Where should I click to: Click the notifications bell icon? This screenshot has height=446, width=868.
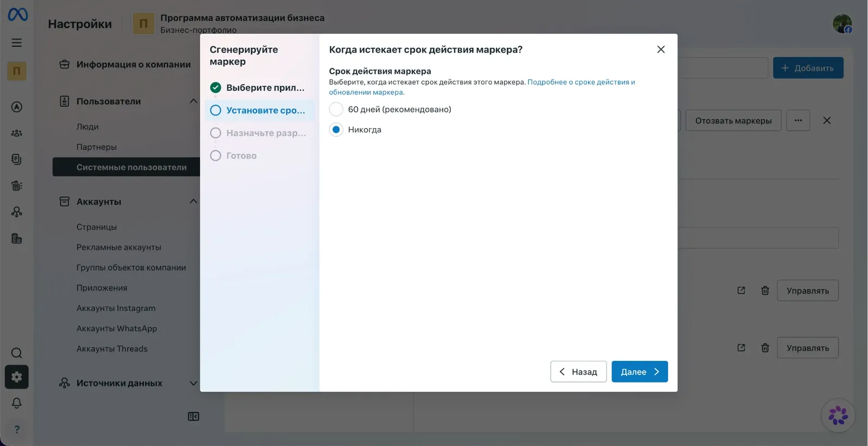(x=17, y=403)
